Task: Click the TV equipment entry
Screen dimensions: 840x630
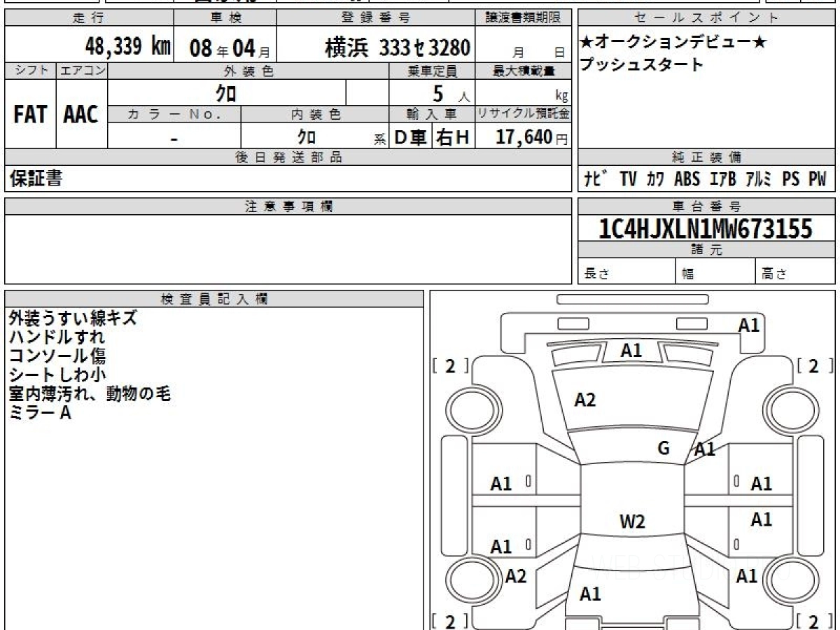Action: click(628, 179)
